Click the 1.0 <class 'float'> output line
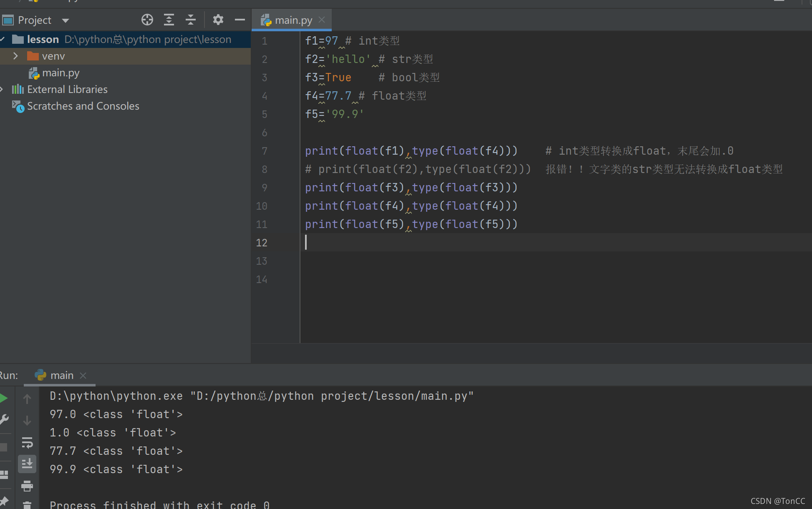The image size is (812, 509). click(x=113, y=433)
